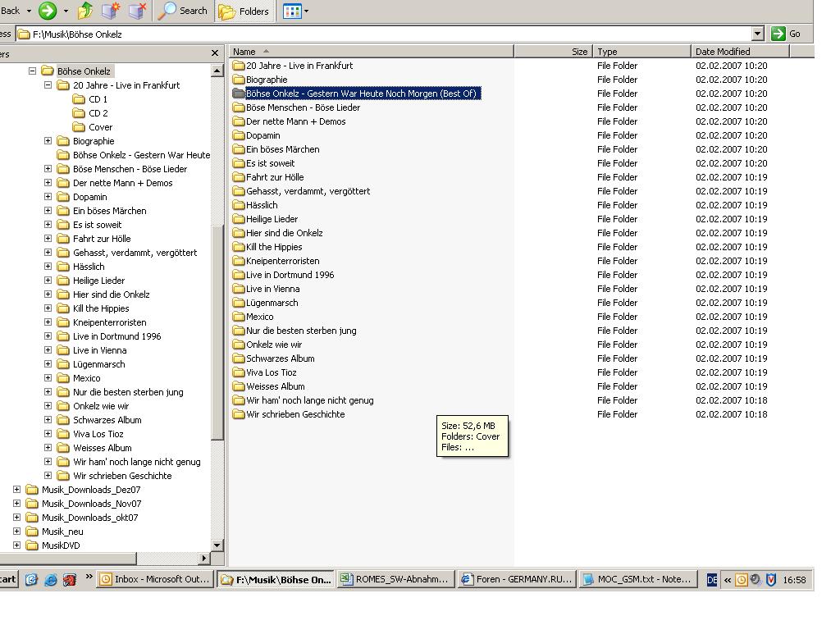
Task: Open the address bar dropdown arrow
Action: click(x=757, y=34)
